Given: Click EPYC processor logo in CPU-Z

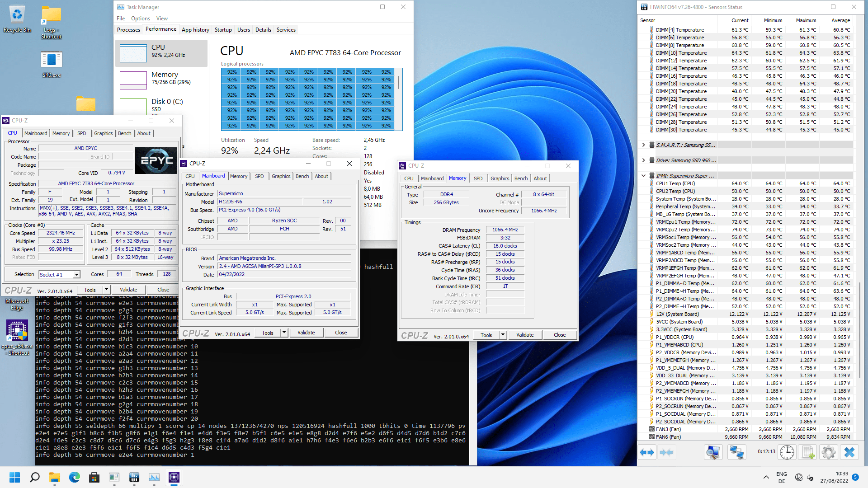Looking at the screenshot, I should pos(156,160).
